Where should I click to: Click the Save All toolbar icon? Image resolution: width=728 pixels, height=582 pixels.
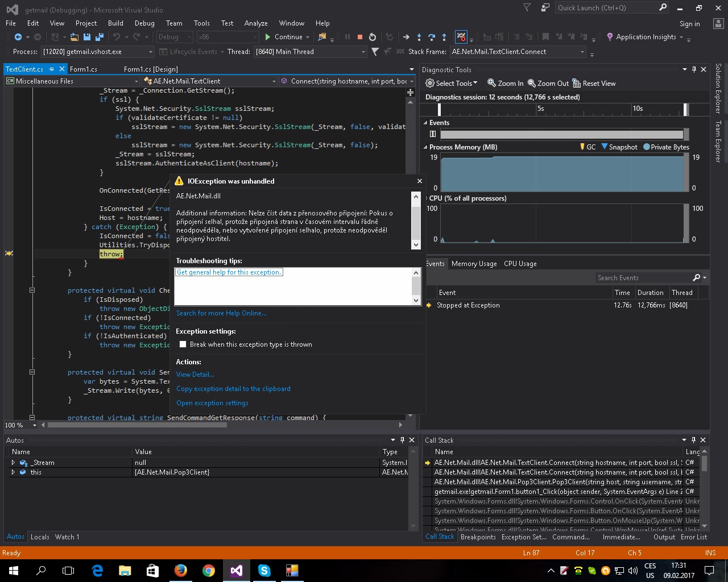click(x=99, y=37)
